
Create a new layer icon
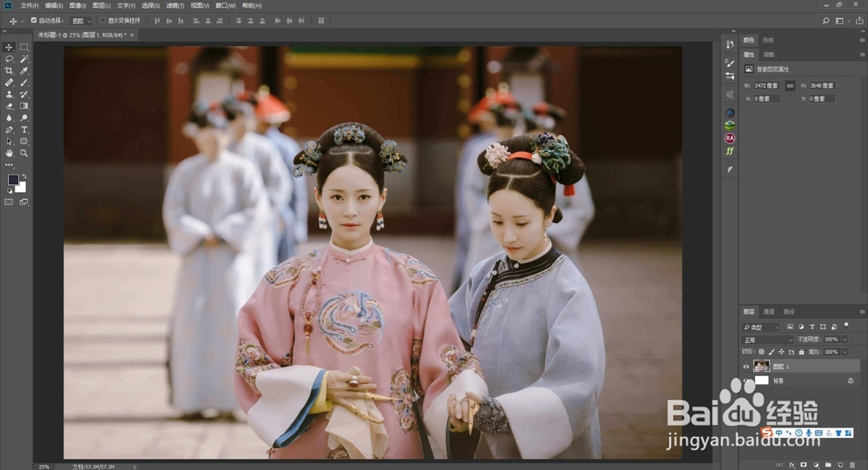[x=839, y=465]
